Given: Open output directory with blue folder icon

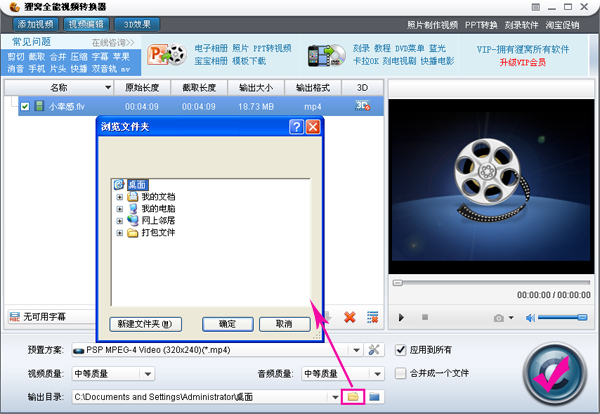Looking at the screenshot, I should pyautogui.click(x=374, y=397).
